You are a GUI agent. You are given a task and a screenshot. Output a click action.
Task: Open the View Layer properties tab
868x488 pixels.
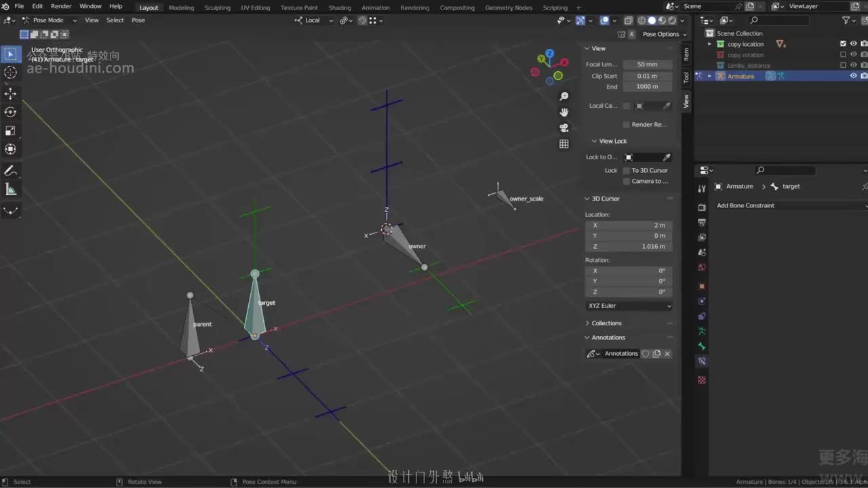702,237
